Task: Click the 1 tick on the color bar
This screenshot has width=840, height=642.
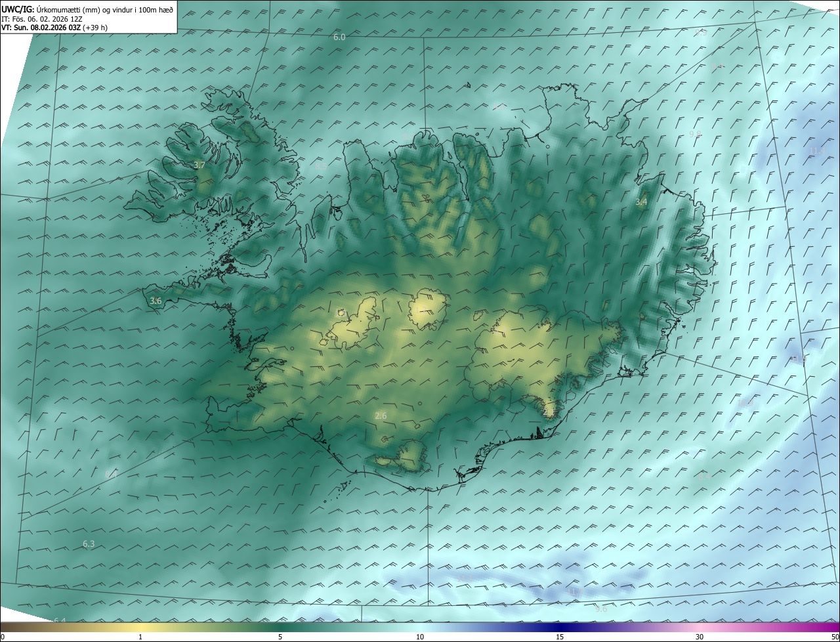Action: tap(140, 637)
